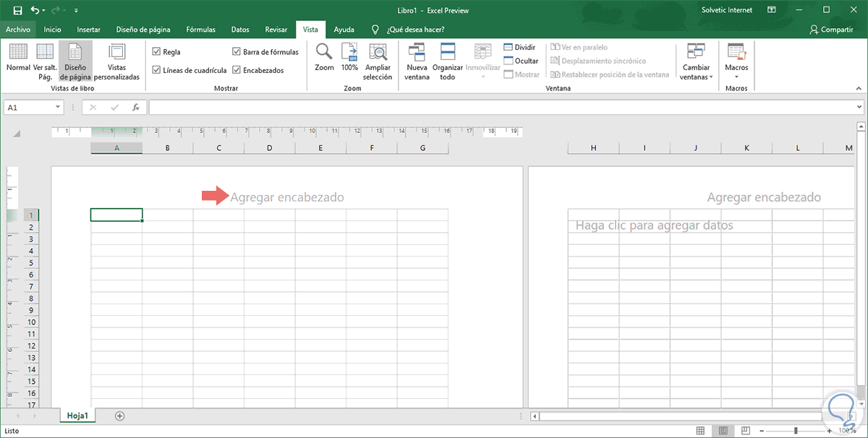Click the 100% zoom icon

pyautogui.click(x=349, y=52)
